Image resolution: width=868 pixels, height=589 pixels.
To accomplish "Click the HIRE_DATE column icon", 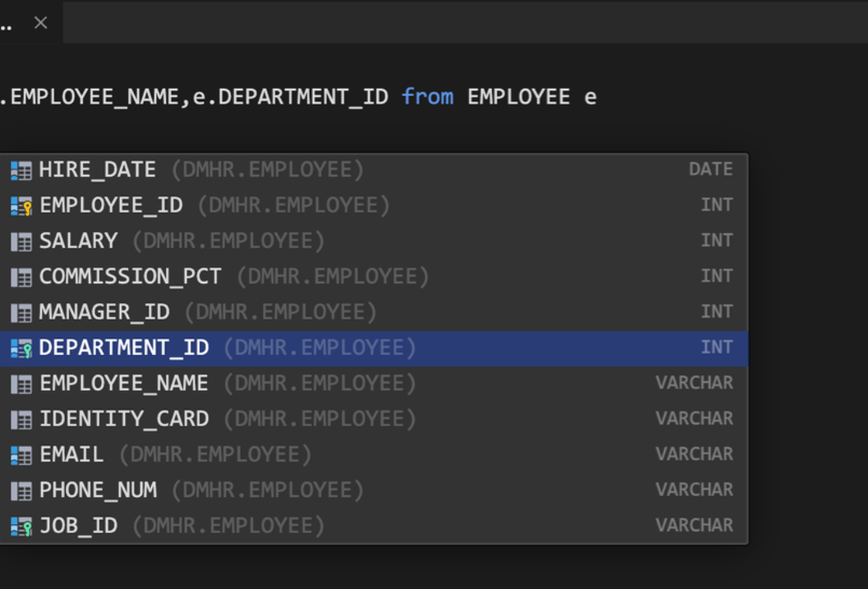I will coord(21,170).
